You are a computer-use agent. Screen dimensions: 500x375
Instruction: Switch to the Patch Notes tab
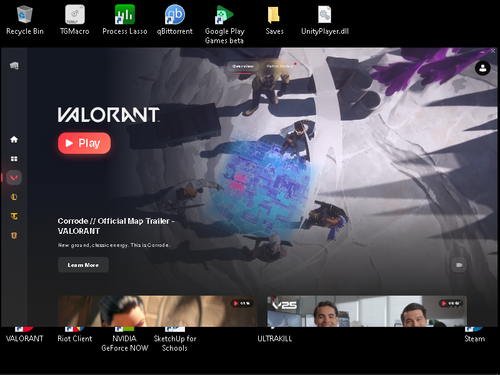(279, 66)
